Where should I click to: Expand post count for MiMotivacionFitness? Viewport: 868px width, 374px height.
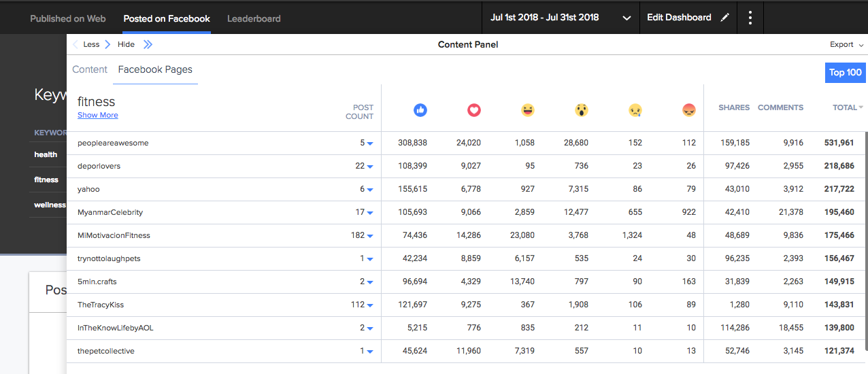click(370, 236)
